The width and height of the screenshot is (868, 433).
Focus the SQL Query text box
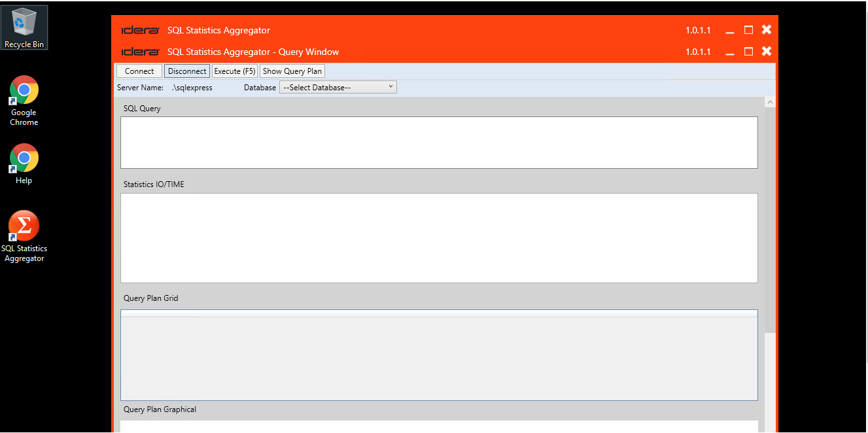439,143
